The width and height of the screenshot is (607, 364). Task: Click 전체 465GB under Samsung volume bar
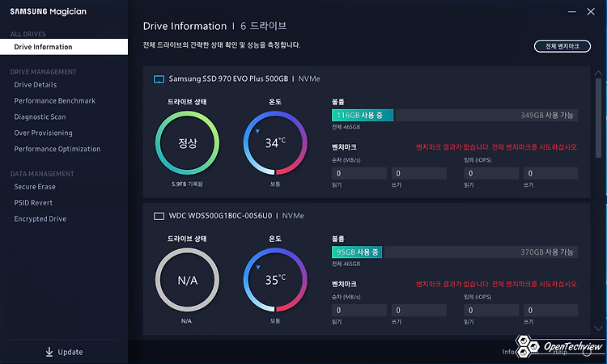[x=346, y=127]
